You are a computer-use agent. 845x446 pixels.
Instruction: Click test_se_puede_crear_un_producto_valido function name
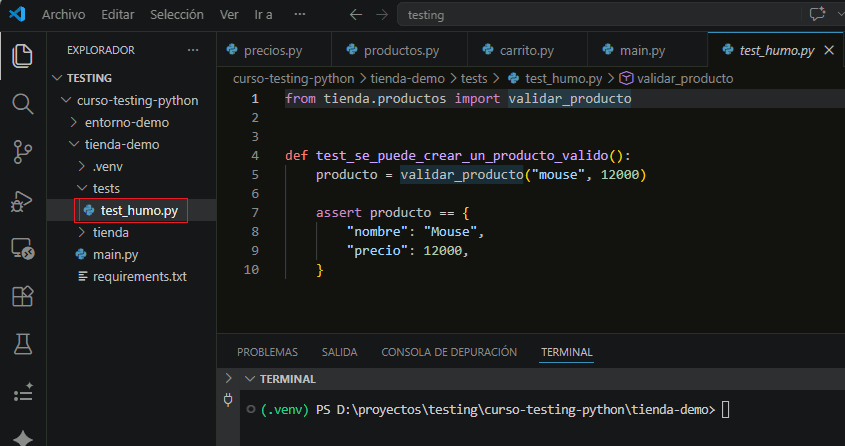click(462, 156)
